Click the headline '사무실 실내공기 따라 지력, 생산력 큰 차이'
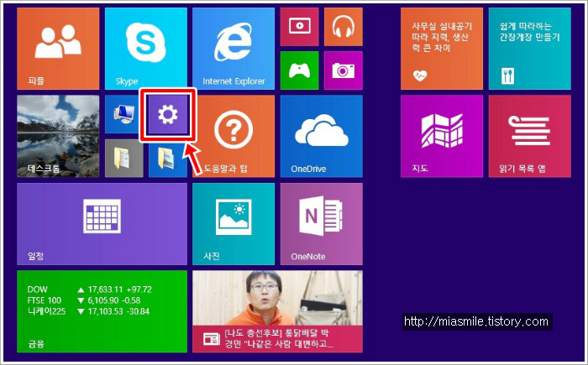The image size is (588, 365). 442,37
